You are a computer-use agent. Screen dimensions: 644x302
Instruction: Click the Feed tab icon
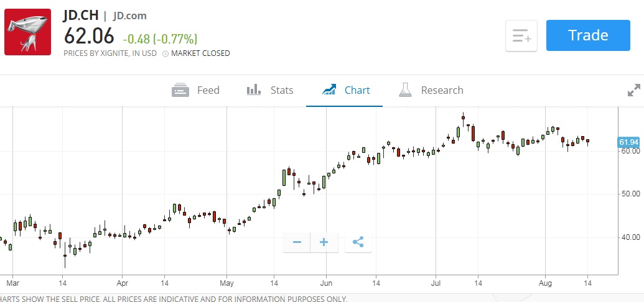tap(180, 91)
